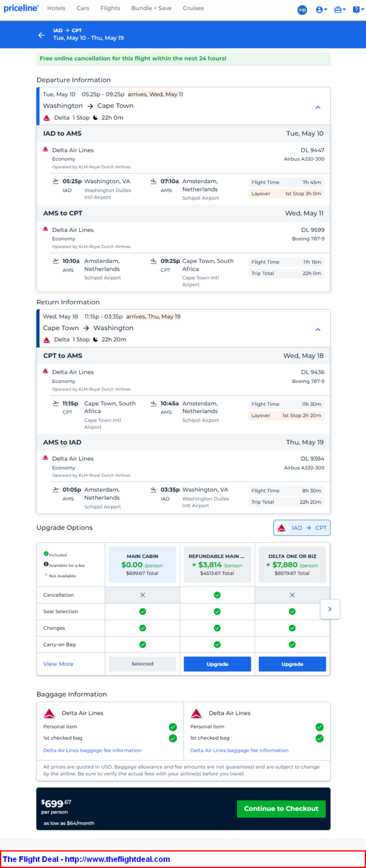Click the green Included legend icon
Image resolution: width=366 pixels, height=868 pixels.
coord(46,554)
